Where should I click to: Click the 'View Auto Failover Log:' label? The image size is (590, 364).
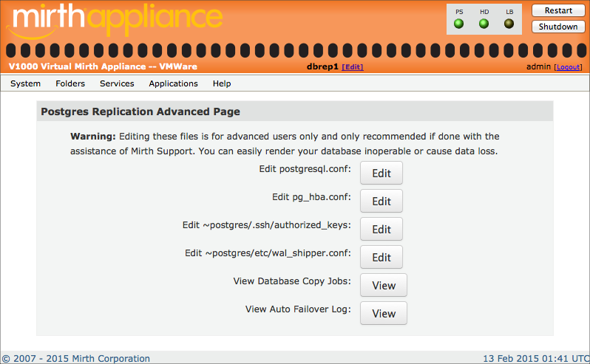298,309
